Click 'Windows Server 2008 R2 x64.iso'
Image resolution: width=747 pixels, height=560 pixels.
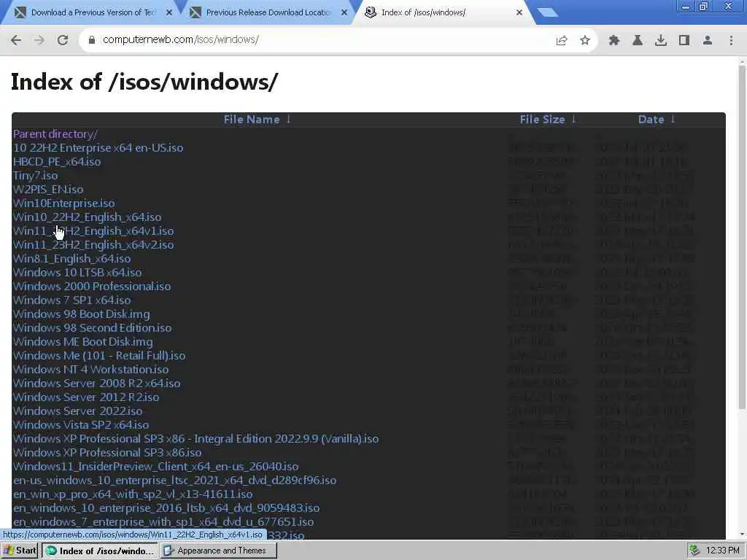coord(97,384)
